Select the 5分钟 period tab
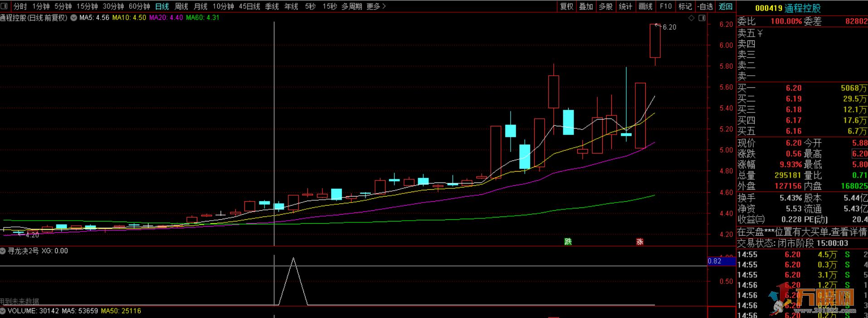Viewport: 868px width, 318px height. (63, 6)
